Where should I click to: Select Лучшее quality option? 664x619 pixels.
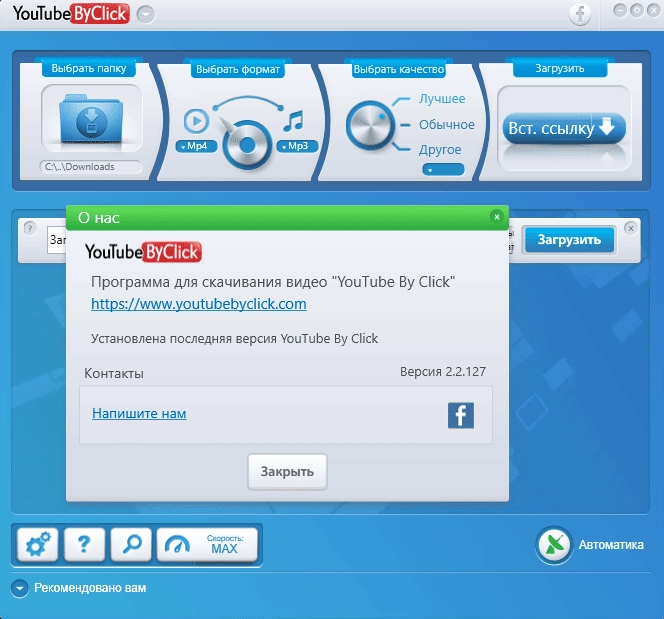pyautogui.click(x=442, y=99)
